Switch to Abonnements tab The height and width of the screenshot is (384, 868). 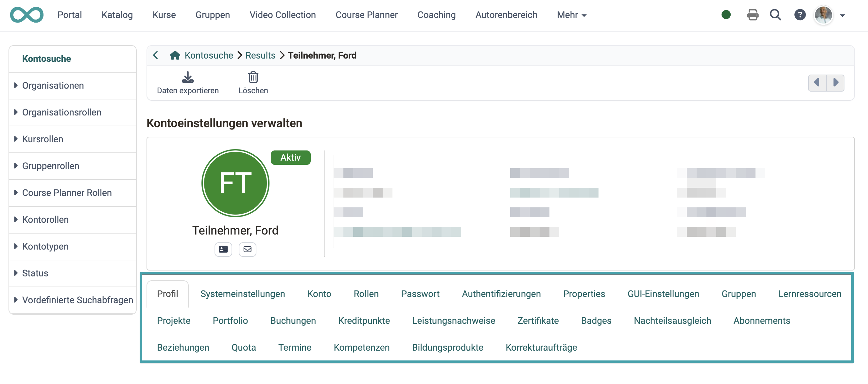761,321
